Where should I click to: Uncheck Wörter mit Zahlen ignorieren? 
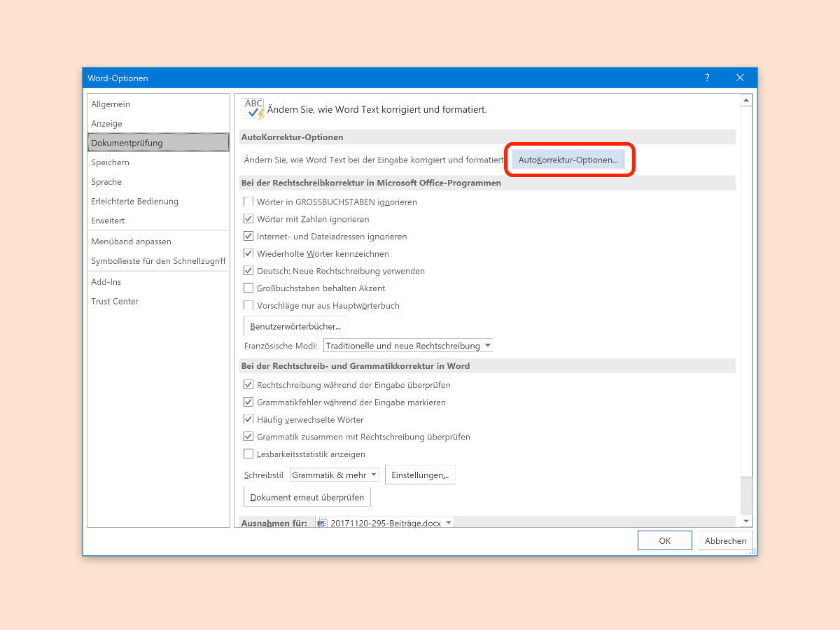click(x=248, y=219)
